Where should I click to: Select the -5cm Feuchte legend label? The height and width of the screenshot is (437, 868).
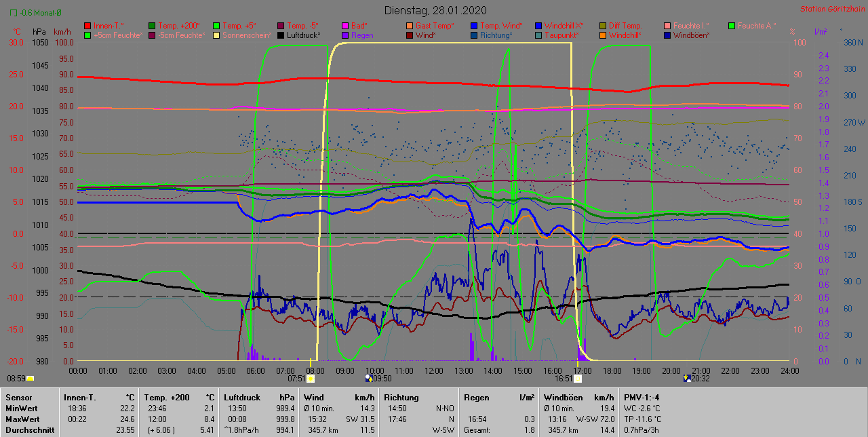tap(180, 35)
